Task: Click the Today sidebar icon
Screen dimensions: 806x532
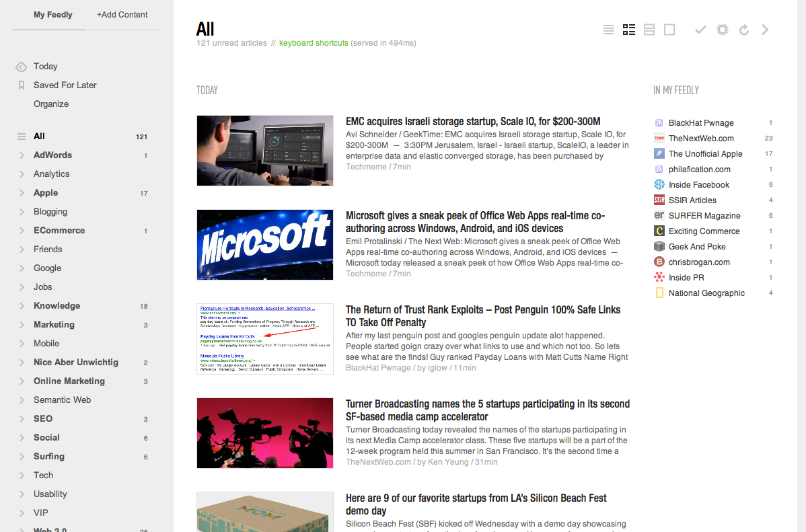Action: [x=21, y=67]
